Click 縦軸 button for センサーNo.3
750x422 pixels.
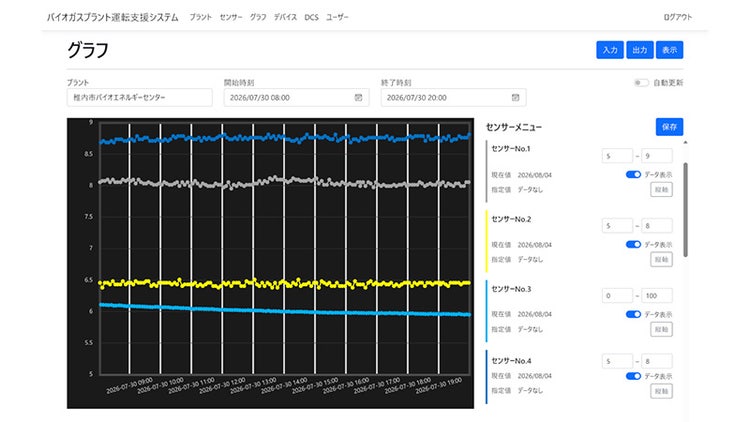click(x=662, y=329)
